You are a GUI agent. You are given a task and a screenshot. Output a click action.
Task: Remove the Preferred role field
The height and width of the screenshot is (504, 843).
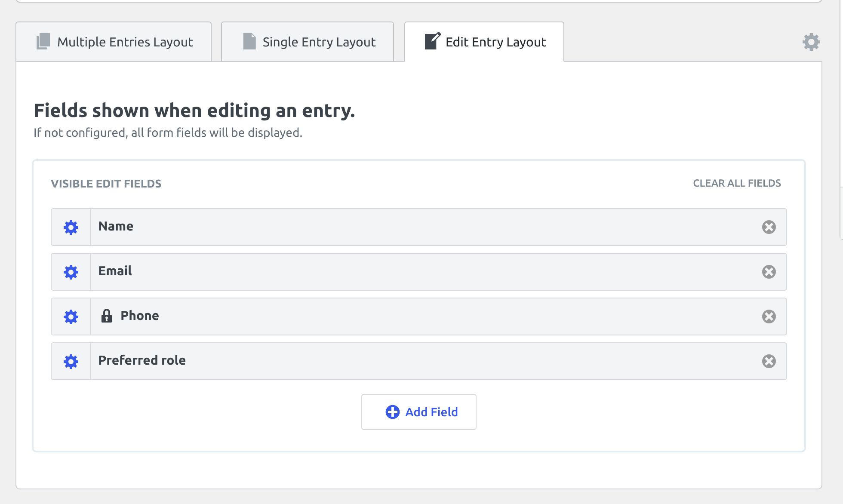point(769,361)
